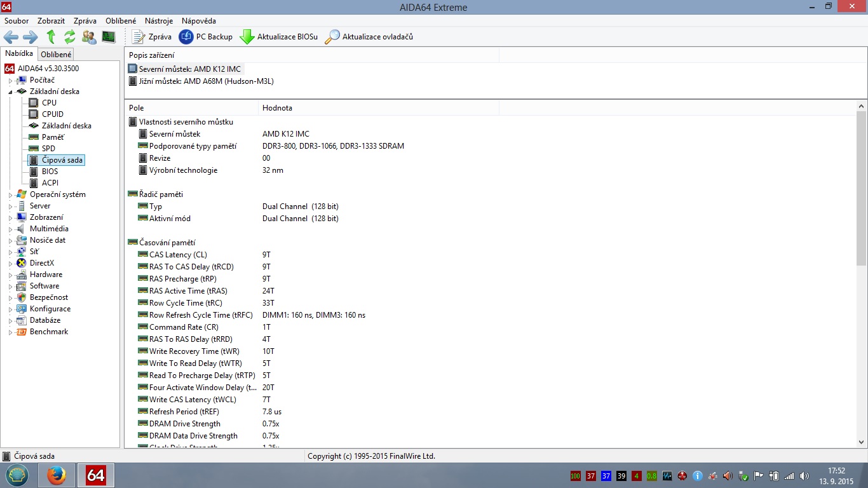Screen dimensions: 868x488
Task: Click the black 39 tray sensor icon
Action: click(621, 476)
